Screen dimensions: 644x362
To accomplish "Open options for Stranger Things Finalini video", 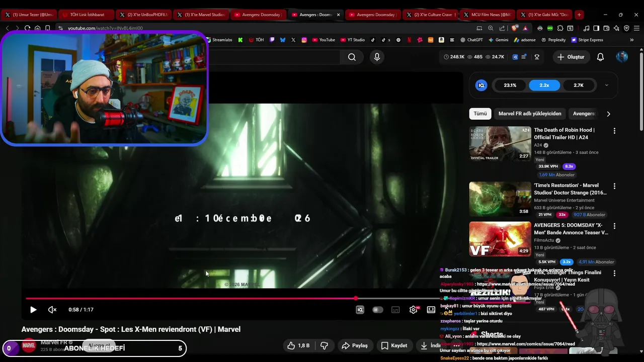I will (614, 273).
